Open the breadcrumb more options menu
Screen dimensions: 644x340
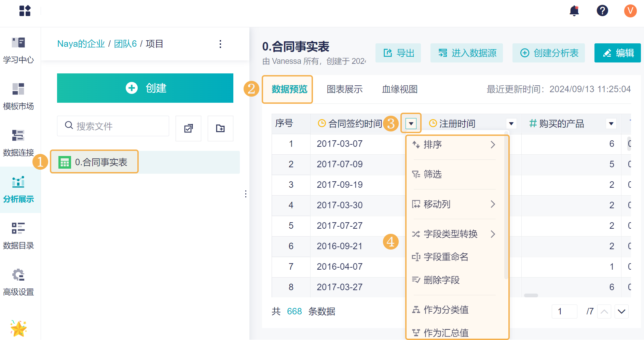(220, 44)
